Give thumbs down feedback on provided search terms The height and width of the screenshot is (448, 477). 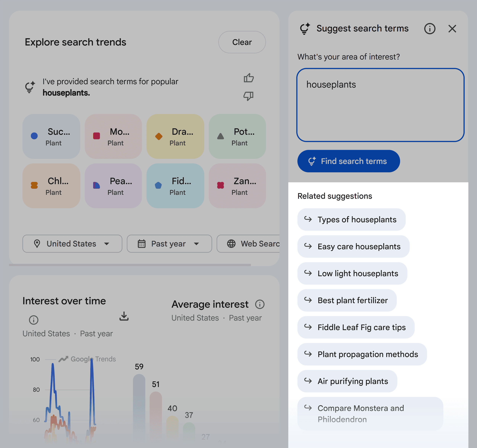249,96
